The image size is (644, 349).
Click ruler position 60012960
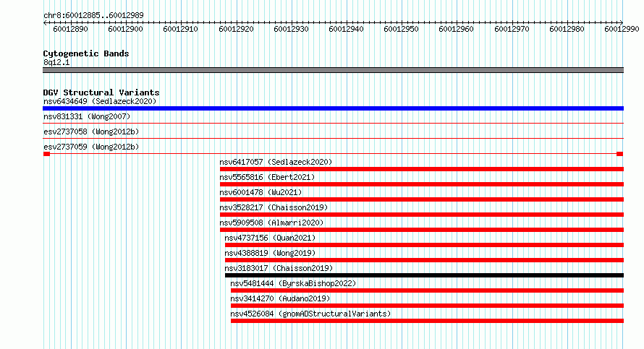click(457, 29)
